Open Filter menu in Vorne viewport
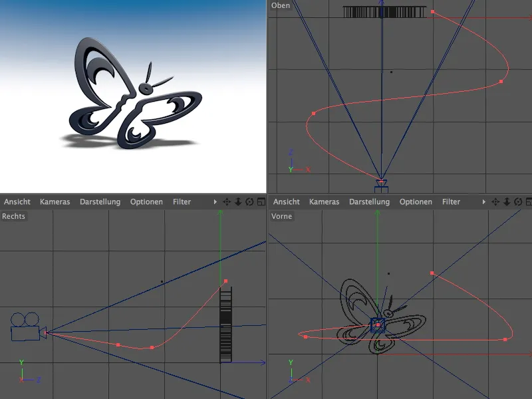This screenshot has height=399, width=532. [x=451, y=202]
